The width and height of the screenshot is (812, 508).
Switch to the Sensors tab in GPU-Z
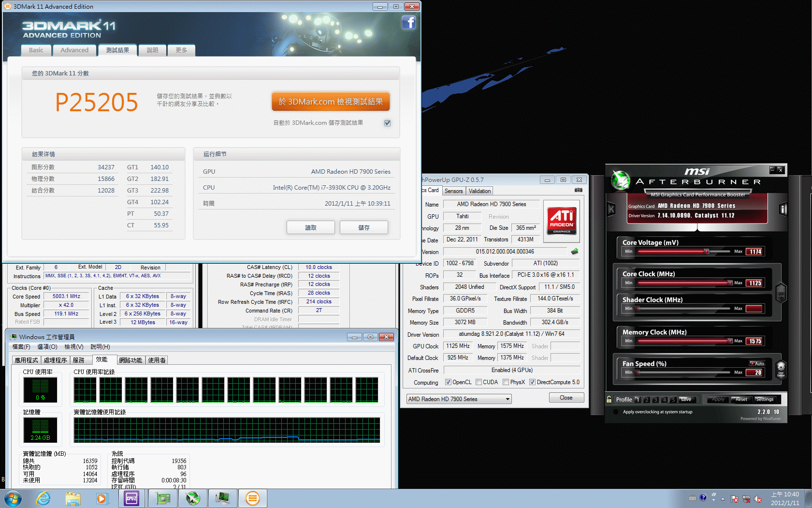pos(453,191)
